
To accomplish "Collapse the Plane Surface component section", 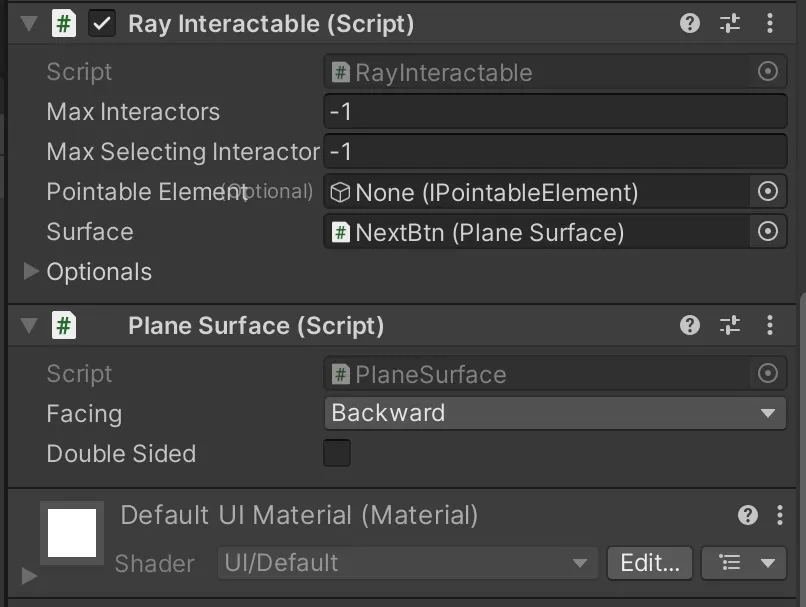I will 28,326.
